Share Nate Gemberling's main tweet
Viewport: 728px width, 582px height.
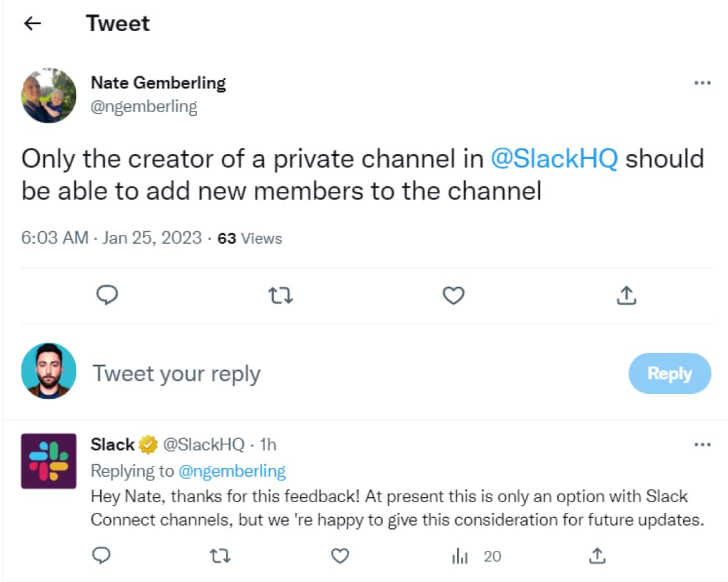tap(626, 295)
